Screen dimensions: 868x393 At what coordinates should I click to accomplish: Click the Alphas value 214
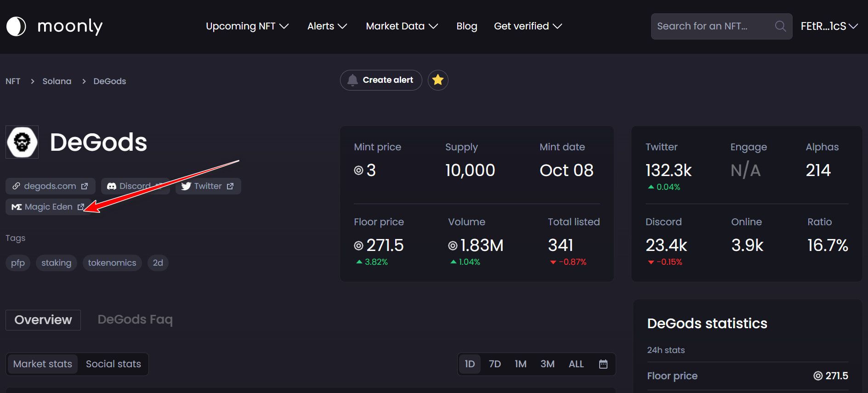tap(818, 171)
